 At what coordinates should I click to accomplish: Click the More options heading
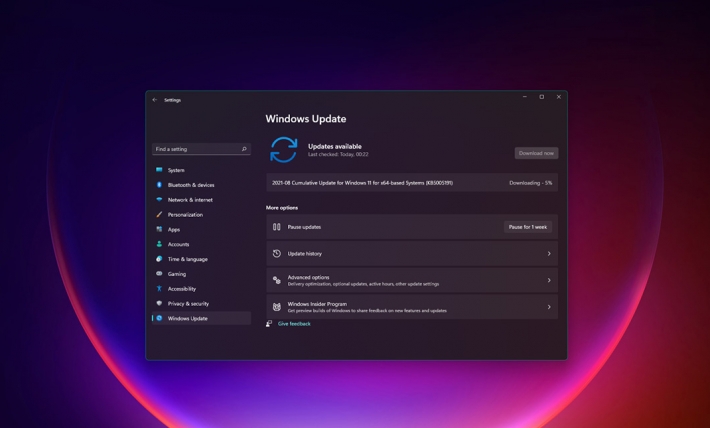point(282,207)
